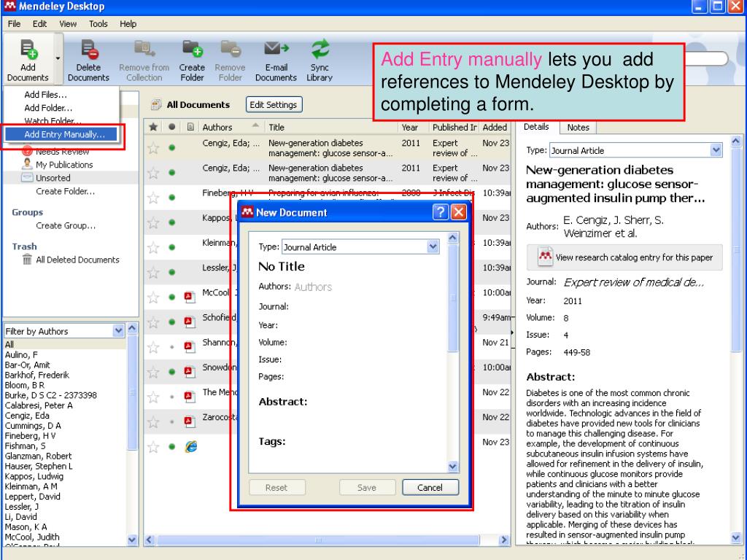Screen dimensions: 747x560
Task: Open Type dropdown in New Document dialog
Action: tap(433, 246)
